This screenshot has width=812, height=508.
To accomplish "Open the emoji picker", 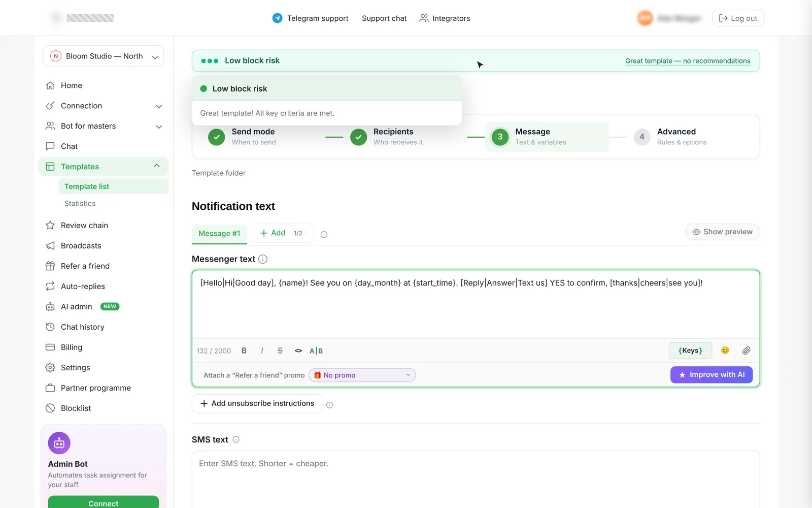I will coord(725,351).
